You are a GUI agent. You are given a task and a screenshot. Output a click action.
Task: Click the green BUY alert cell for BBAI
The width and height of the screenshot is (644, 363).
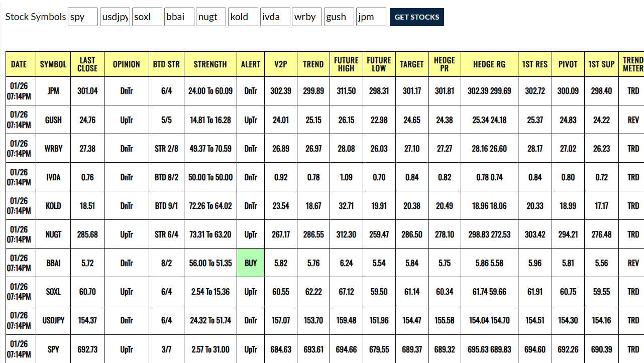pyautogui.click(x=251, y=263)
